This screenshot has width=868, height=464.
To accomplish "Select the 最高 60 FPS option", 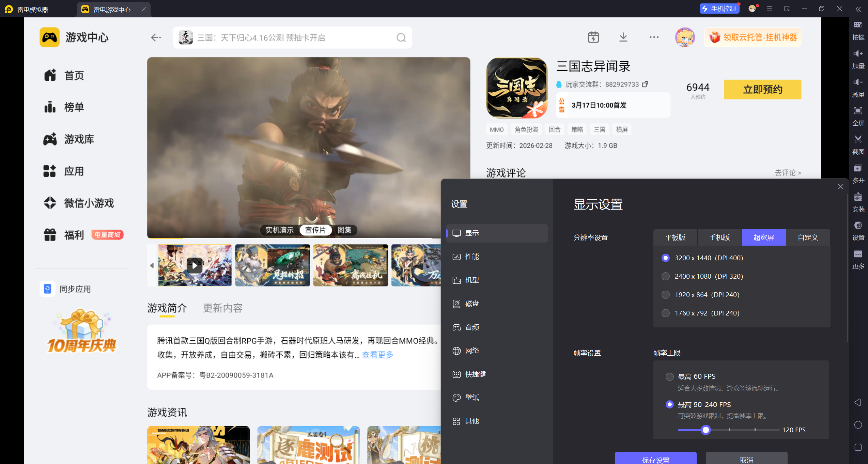I will [669, 376].
